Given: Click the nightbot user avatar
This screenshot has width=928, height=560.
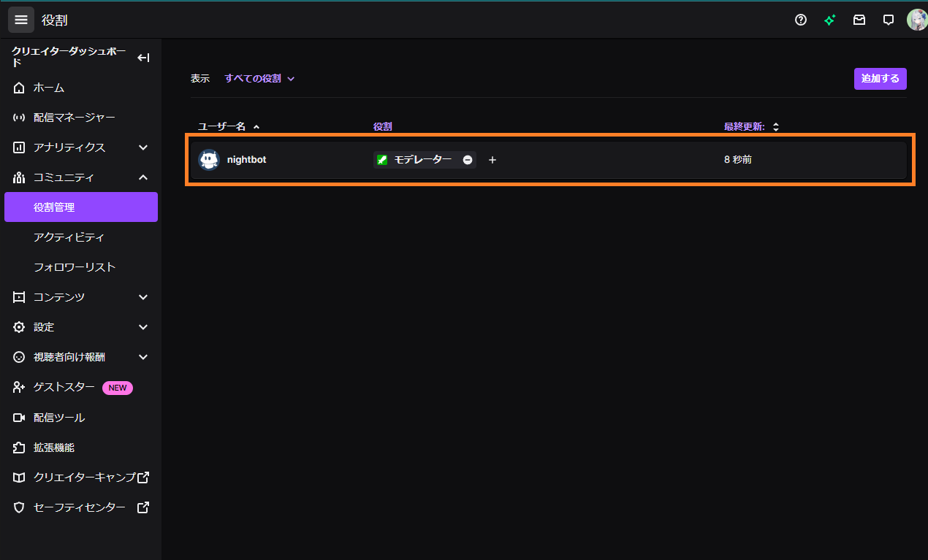Looking at the screenshot, I should click(209, 160).
